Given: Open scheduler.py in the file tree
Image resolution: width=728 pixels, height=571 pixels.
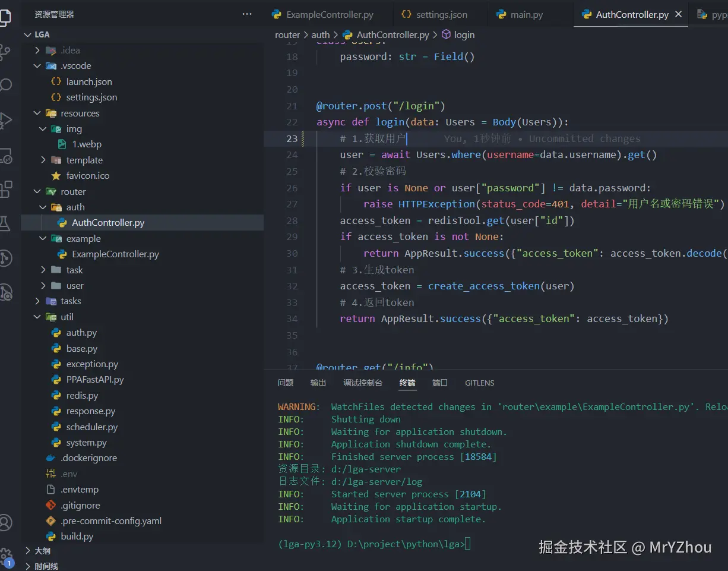Looking at the screenshot, I should pyautogui.click(x=92, y=427).
